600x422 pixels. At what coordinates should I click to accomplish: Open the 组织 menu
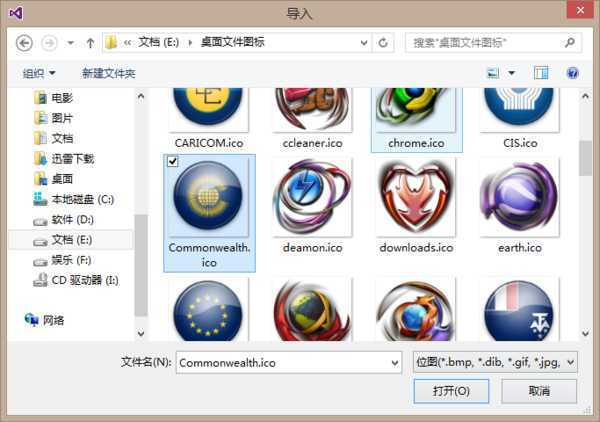click(39, 73)
